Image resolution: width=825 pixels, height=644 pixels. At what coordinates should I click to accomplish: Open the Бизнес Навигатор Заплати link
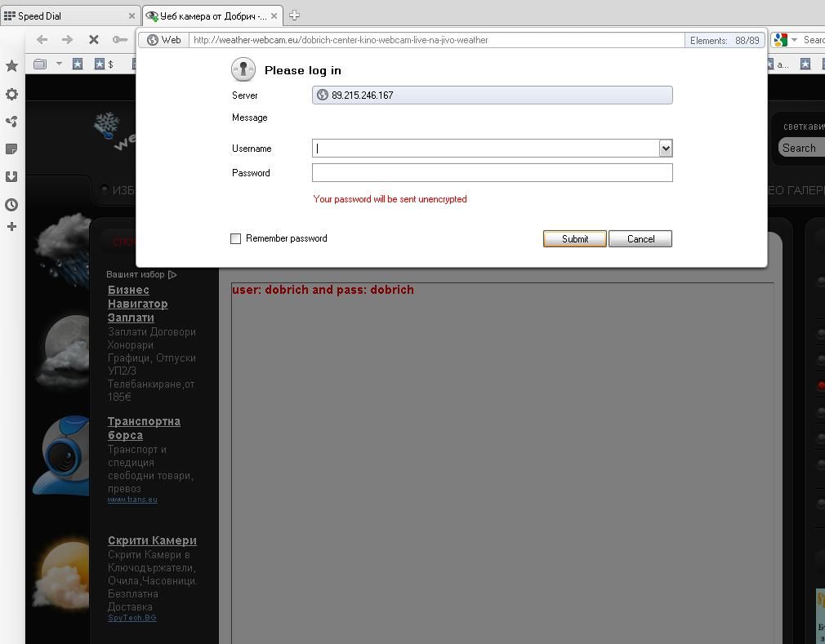pyautogui.click(x=138, y=304)
